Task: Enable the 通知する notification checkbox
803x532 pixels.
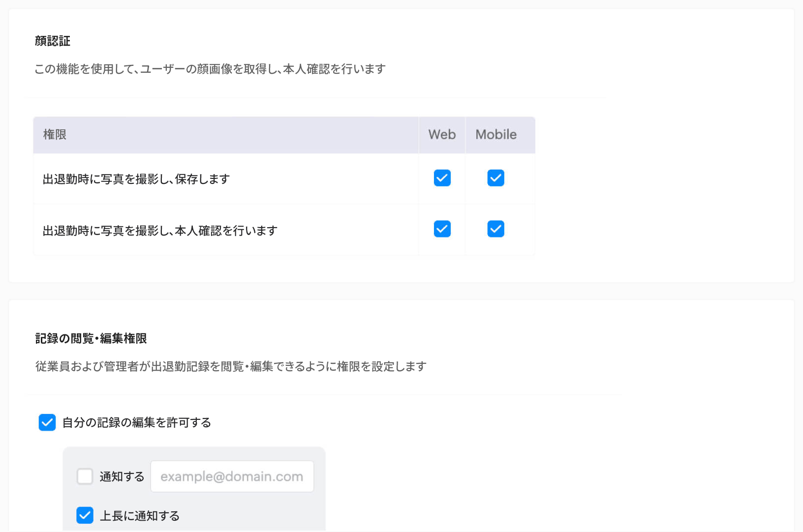Action: 85,476
